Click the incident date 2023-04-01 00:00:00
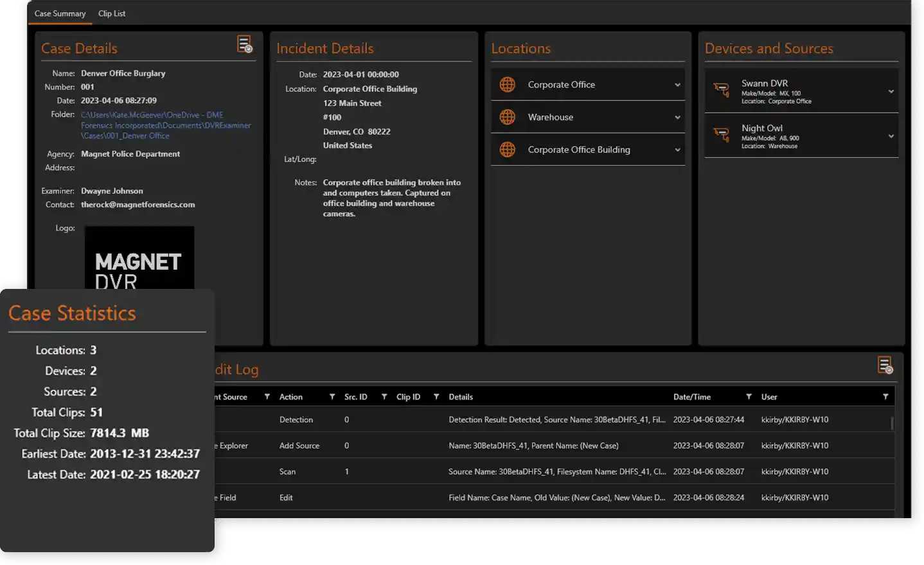Viewport: 924px width, 565px height. 361,74
